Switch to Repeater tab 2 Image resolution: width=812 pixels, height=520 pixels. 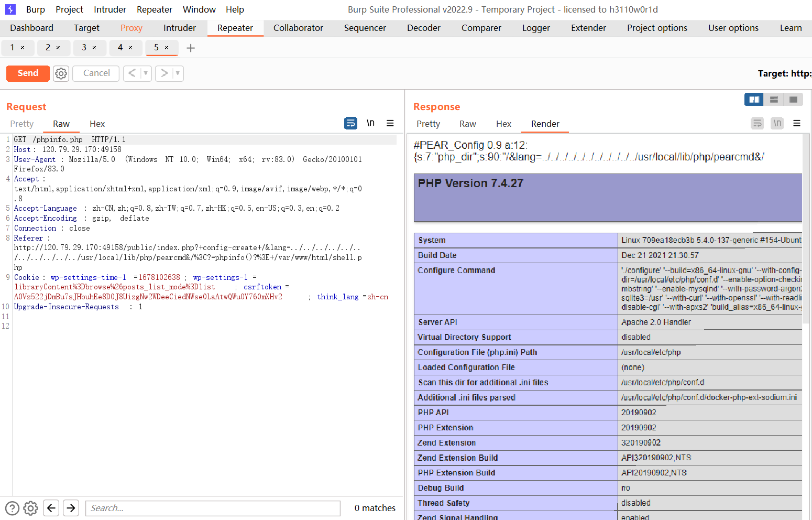pos(48,48)
